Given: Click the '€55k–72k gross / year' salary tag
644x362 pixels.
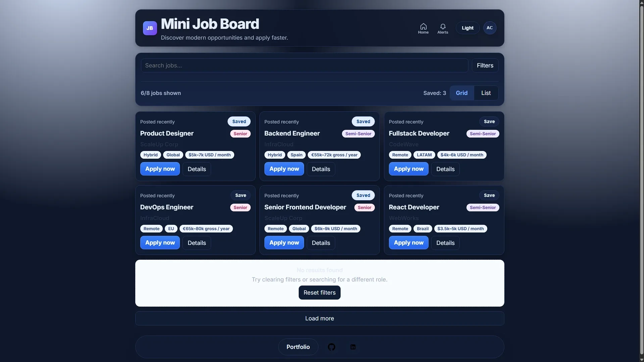Looking at the screenshot, I should click(x=334, y=155).
